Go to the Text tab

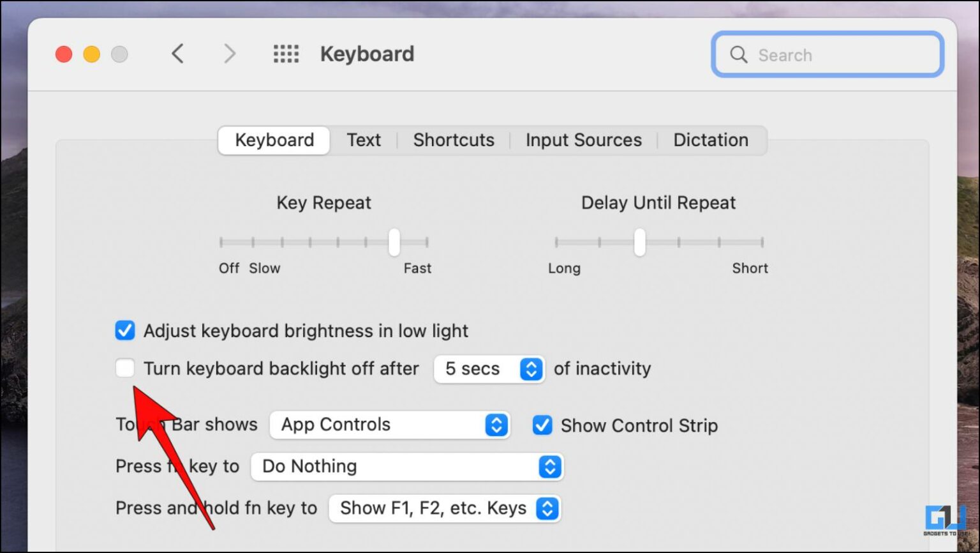(364, 140)
